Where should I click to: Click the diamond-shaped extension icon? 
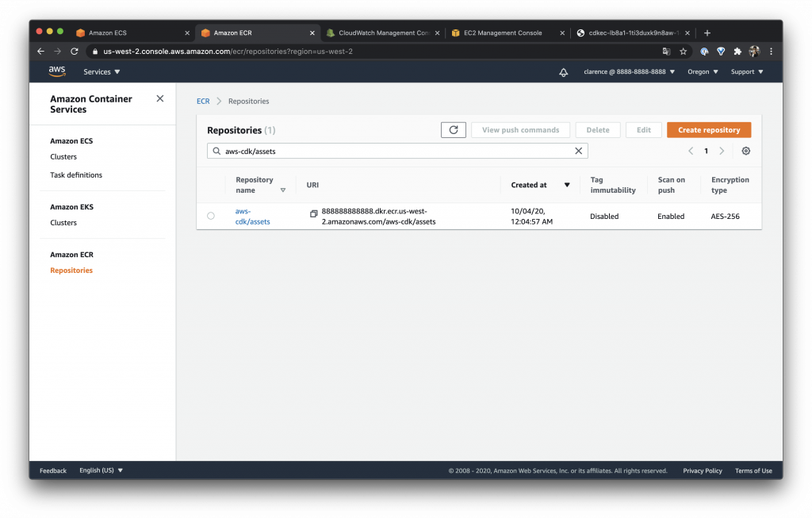(x=721, y=52)
